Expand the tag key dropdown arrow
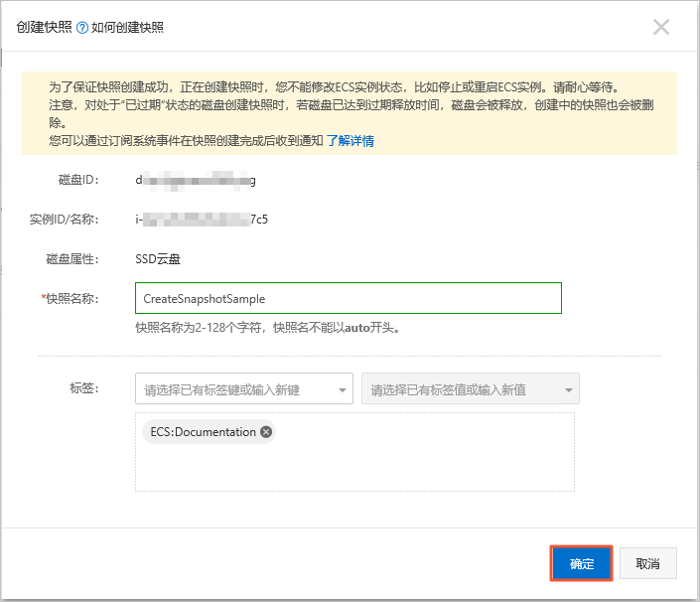This screenshot has width=700, height=602. 343,389
